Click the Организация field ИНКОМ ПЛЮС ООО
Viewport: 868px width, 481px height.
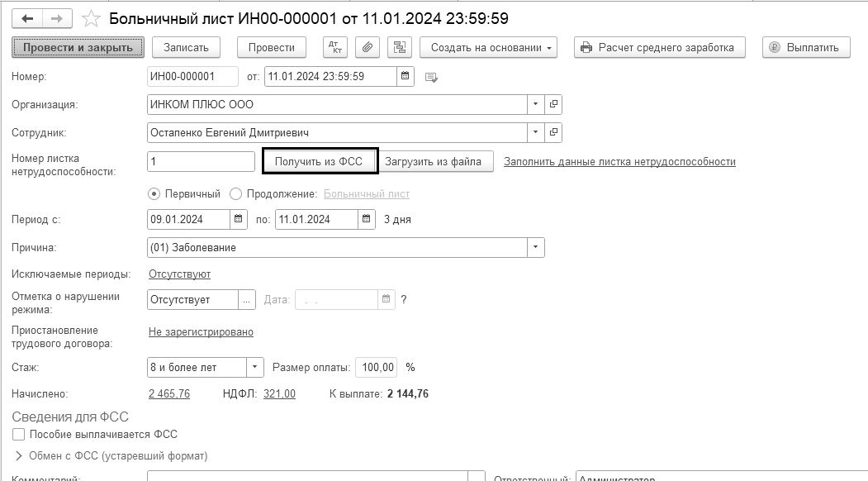click(x=337, y=104)
